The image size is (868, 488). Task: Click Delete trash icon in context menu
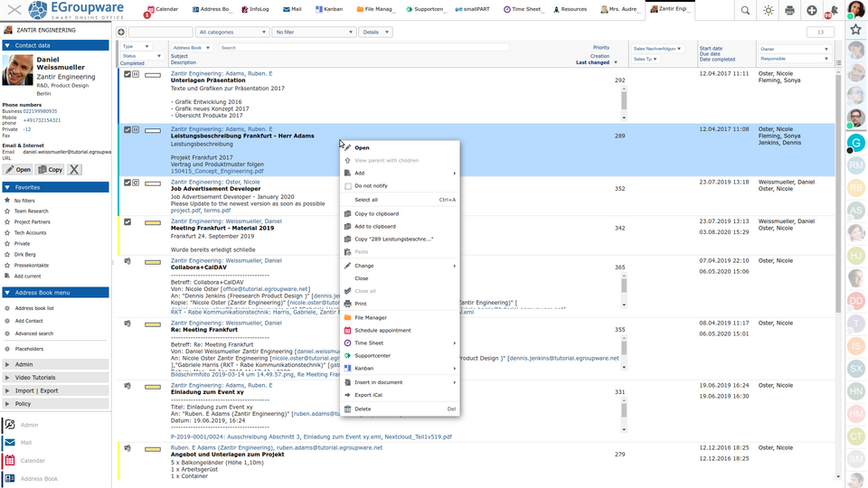click(347, 408)
